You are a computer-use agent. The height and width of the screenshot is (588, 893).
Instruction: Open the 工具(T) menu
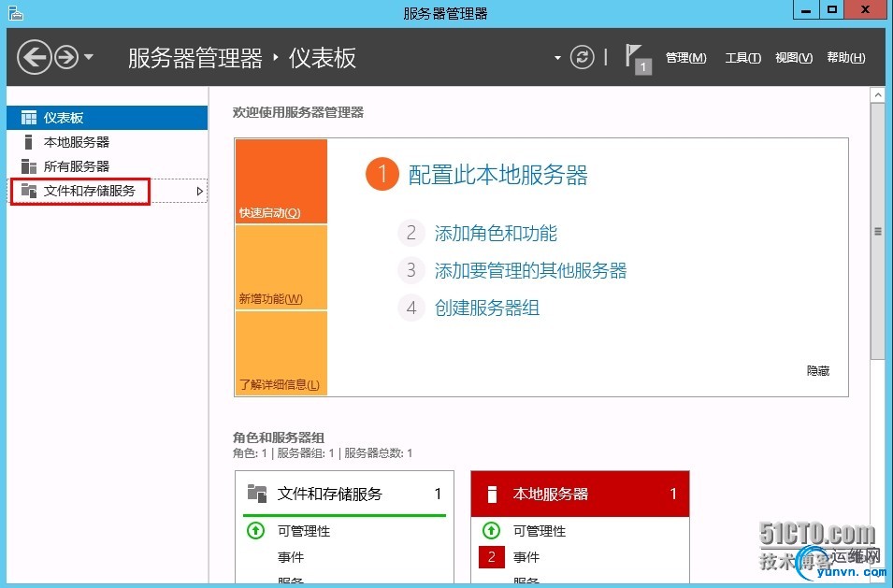tap(742, 58)
